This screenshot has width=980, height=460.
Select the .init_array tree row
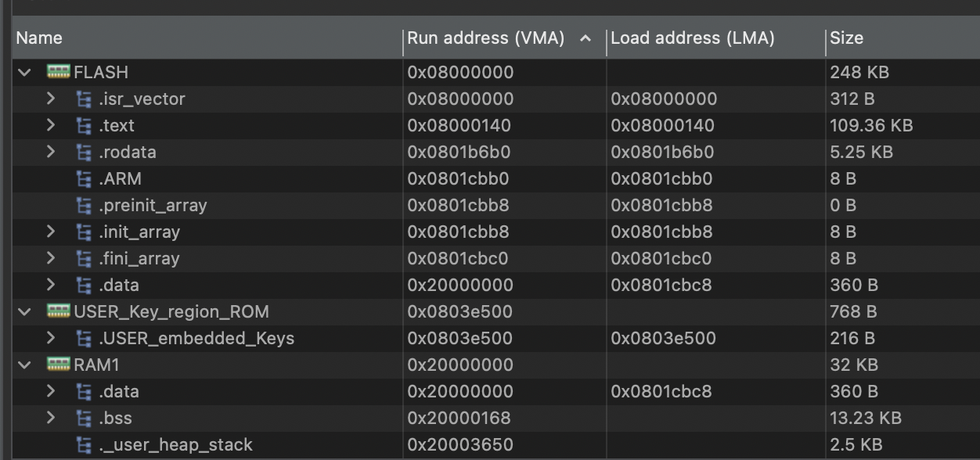(141, 232)
